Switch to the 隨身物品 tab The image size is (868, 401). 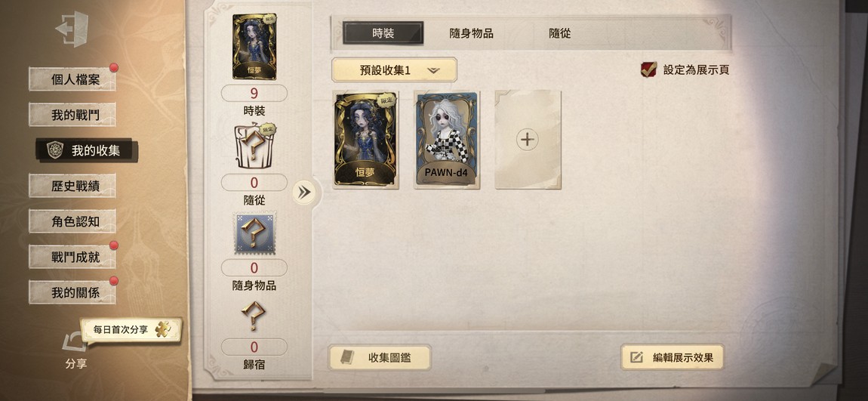pos(471,33)
